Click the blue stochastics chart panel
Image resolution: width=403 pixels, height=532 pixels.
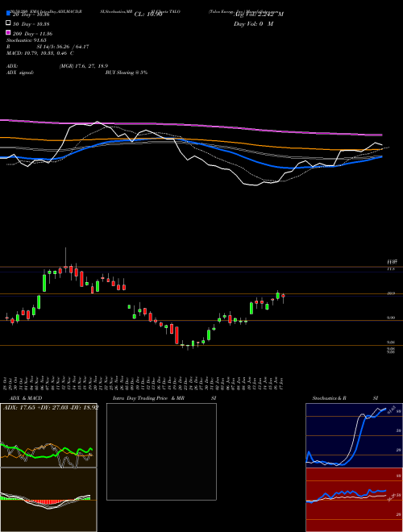[x=354, y=435]
